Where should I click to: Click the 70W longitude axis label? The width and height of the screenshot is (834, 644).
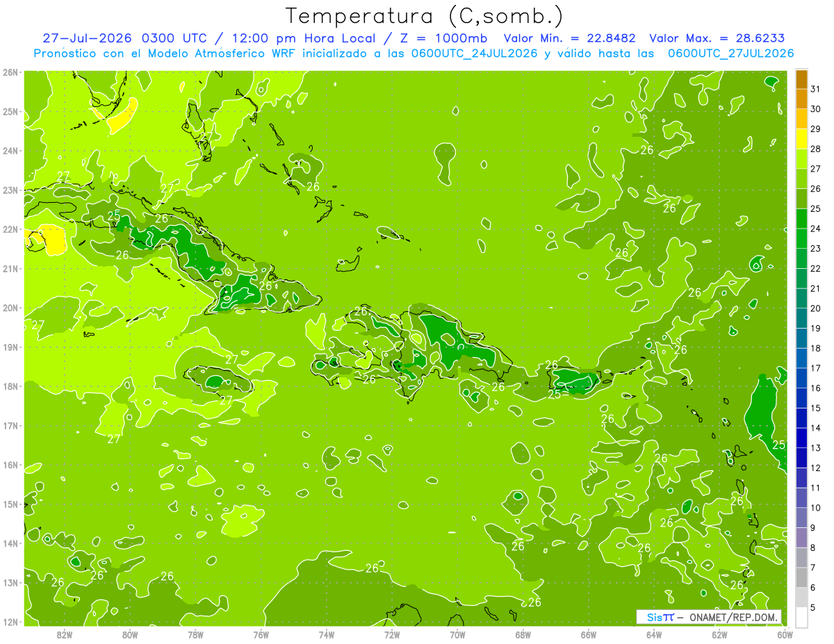point(457,634)
